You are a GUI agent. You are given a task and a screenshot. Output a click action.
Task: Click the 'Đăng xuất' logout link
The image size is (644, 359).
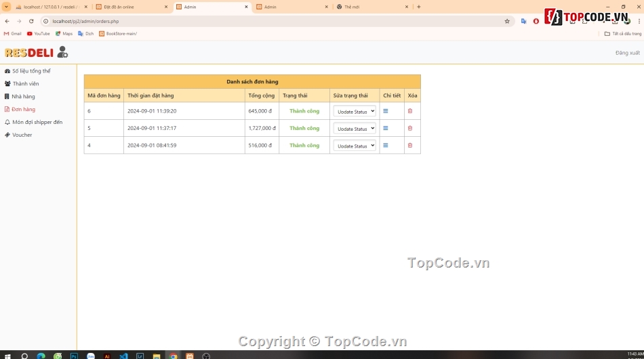click(627, 53)
